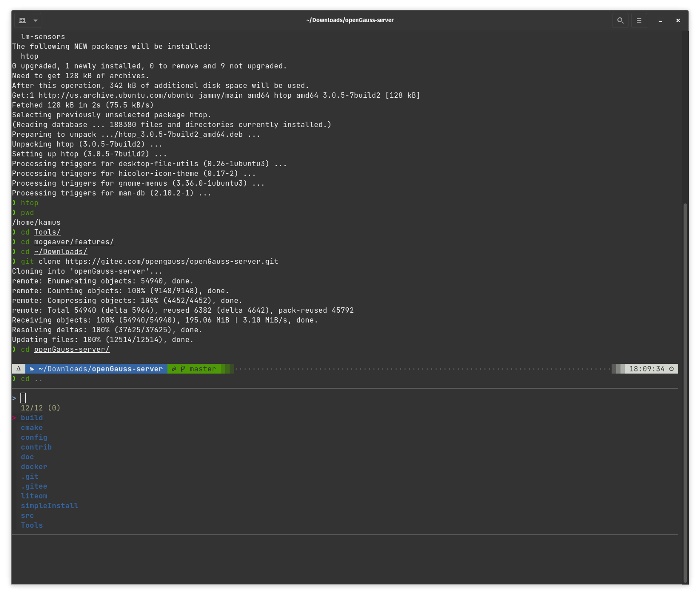
Task: Click the "Resolving deltas: 100%" line
Action: click(x=107, y=330)
